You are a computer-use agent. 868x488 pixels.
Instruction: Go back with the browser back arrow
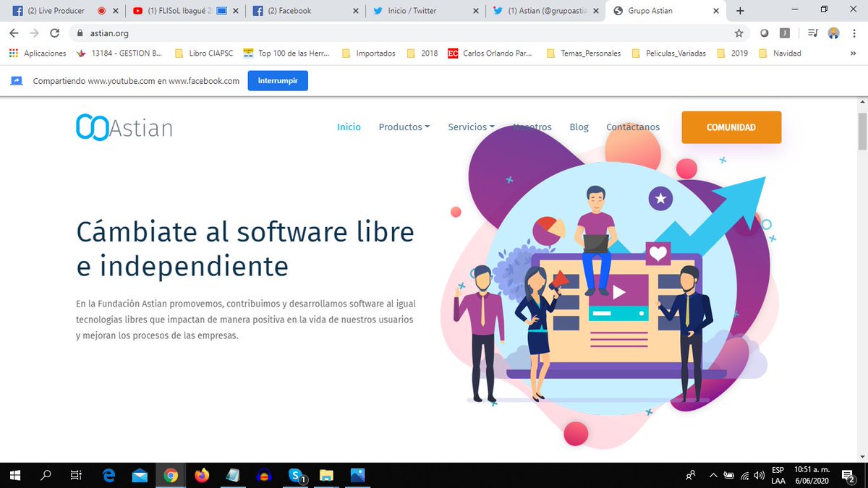(x=14, y=33)
